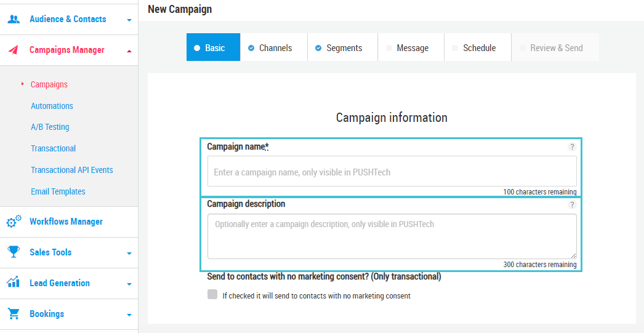
Task: Focus the Campaign description text area
Action: click(392, 236)
